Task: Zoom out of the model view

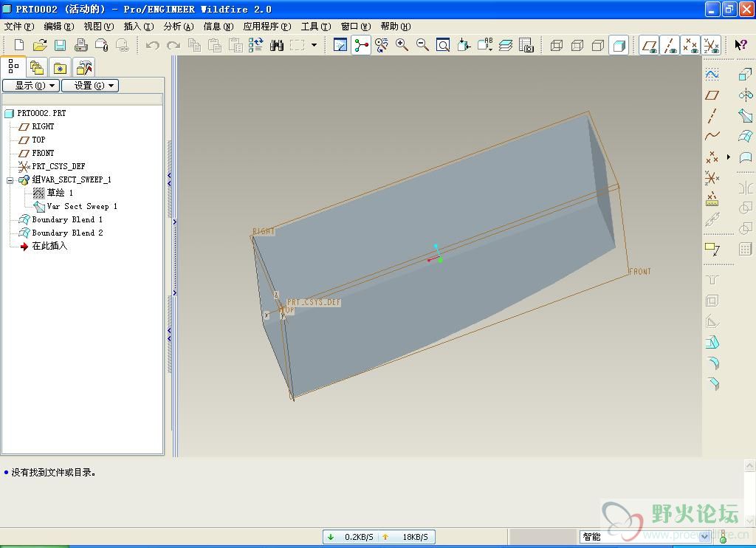Action: point(423,45)
